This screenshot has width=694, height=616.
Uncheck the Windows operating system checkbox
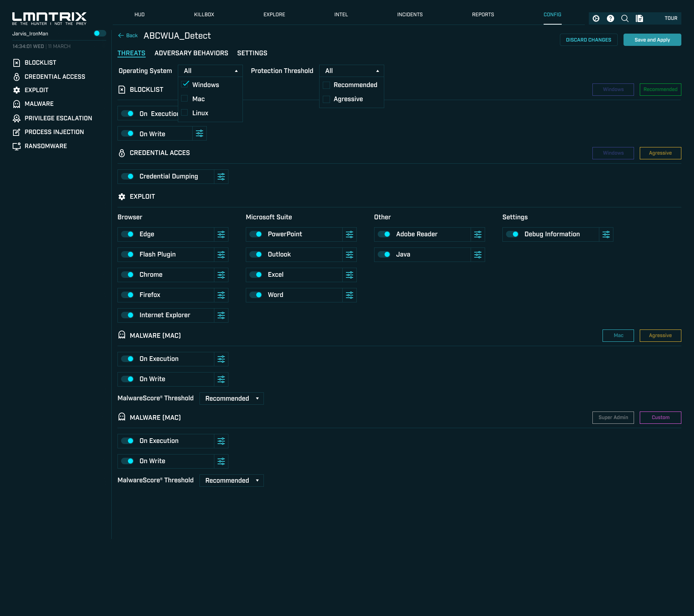185,84
